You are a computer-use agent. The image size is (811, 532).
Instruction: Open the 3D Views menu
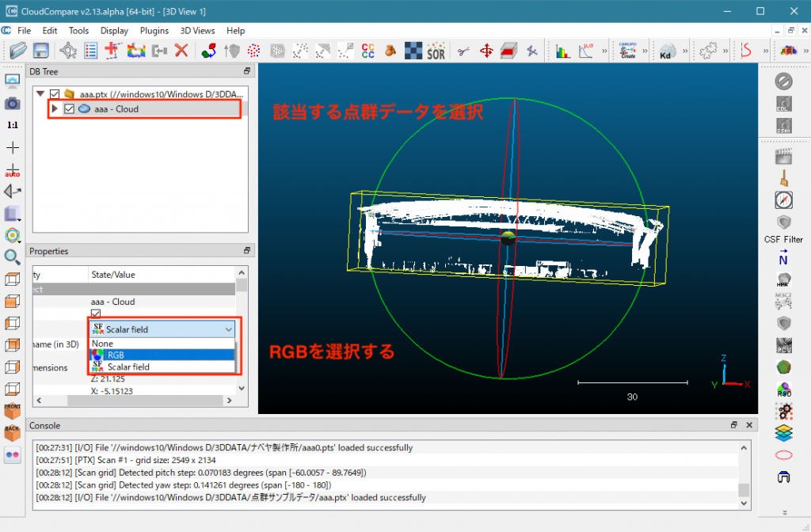point(197,30)
